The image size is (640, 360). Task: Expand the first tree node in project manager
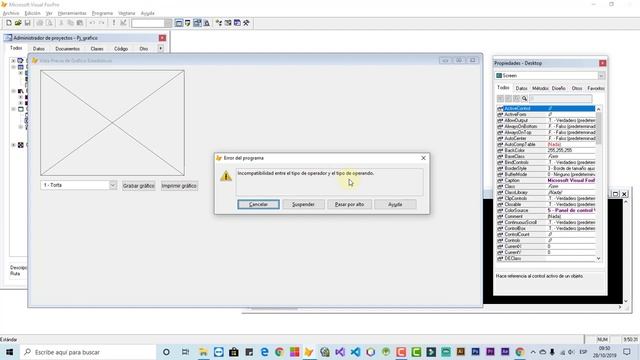coord(13,61)
